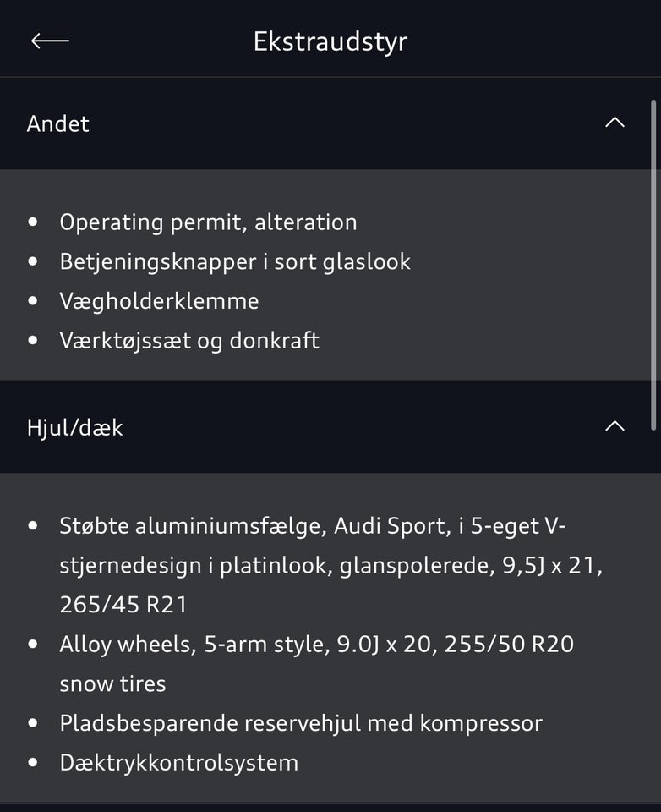Click the back arrow to exit Ekstraudstyr
Image resolution: width=661 pixels, height=812 pixels.
[48, 39]
